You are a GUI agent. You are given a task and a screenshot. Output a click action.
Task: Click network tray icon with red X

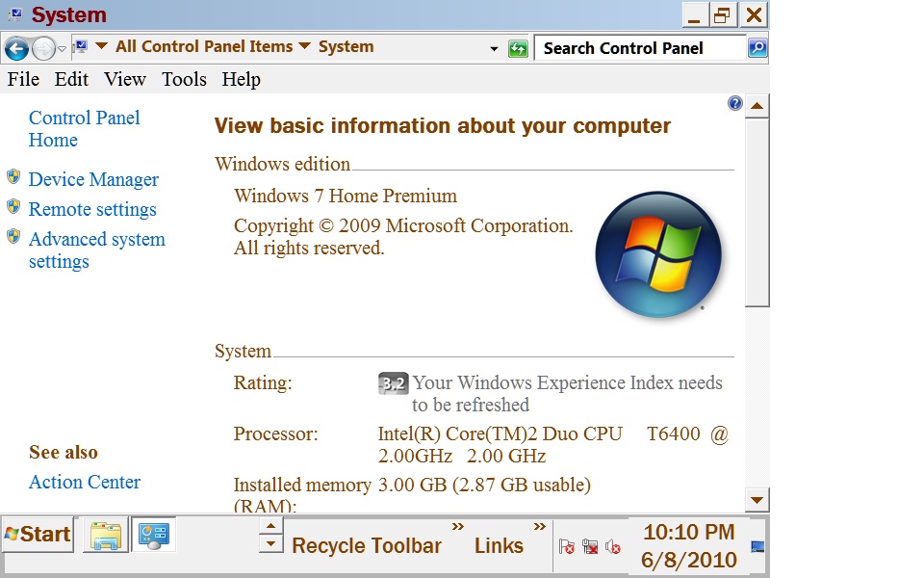point(590,547)
